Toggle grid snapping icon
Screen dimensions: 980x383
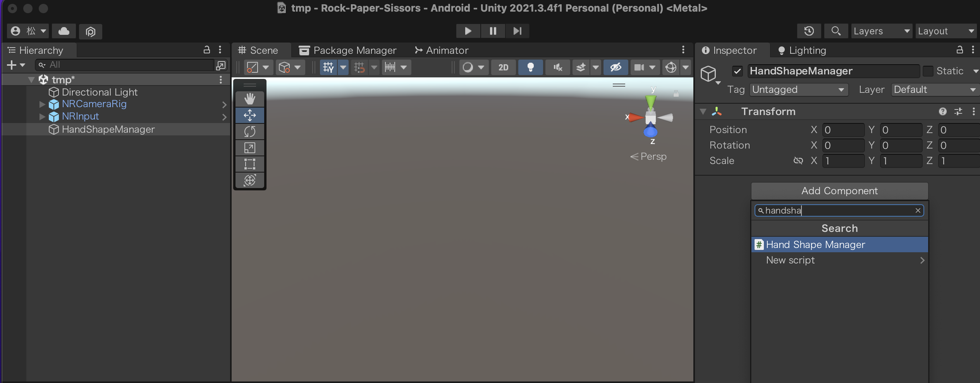359,67
